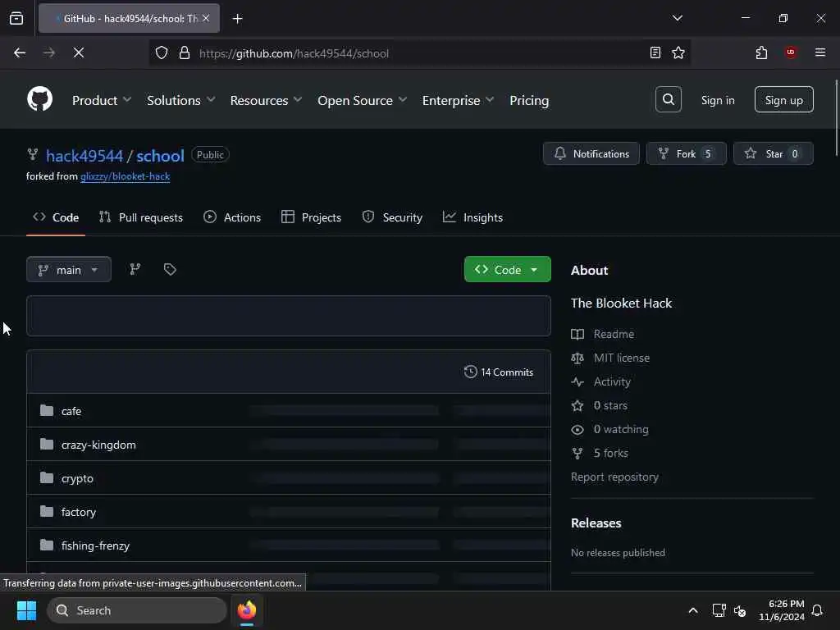Switch to the Projects tab
This screenshot has width=840, height=630.
tap(311, 217)
